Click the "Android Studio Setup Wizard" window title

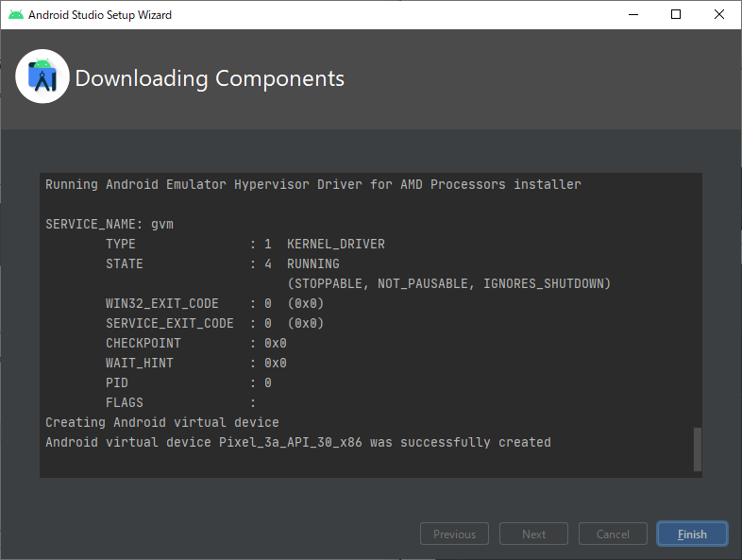click(100, 15)
